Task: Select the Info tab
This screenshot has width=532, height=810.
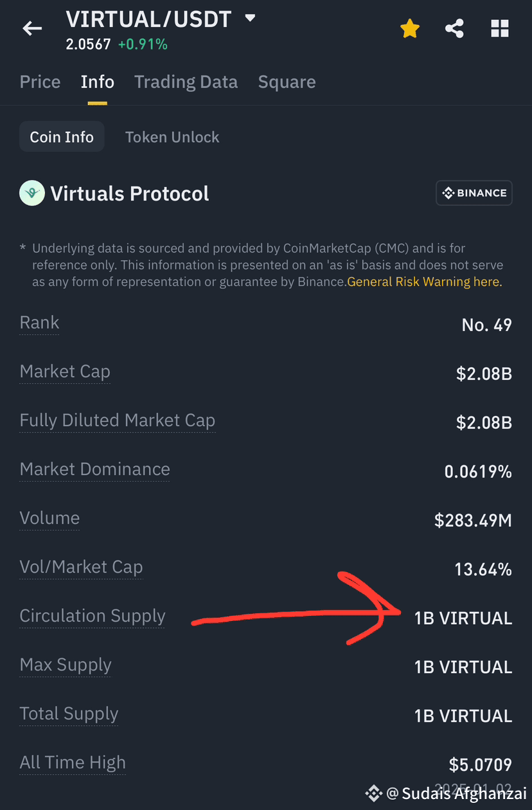Action: (x=98, y=82)
